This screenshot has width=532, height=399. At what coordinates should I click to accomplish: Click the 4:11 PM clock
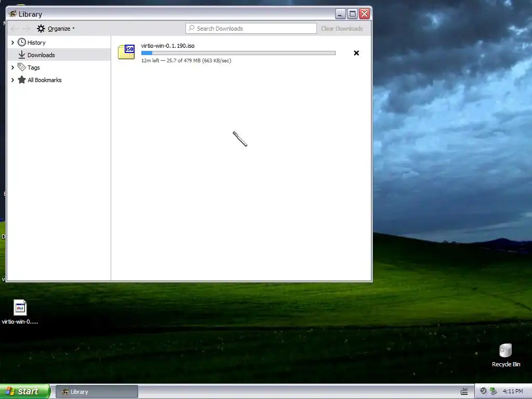(513, 391)
